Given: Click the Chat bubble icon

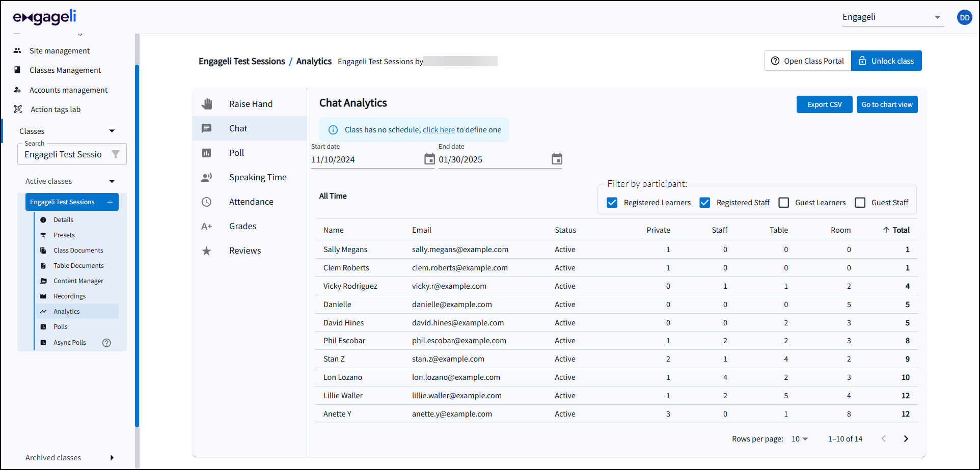Looking at the screenshot, I should point(206,128).
